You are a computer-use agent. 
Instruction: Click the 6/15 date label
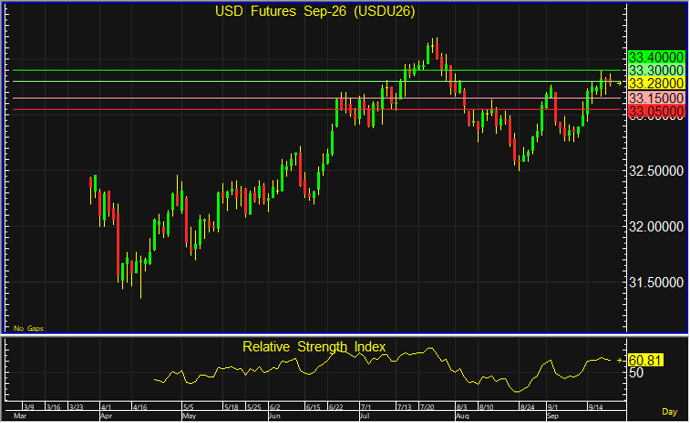pyautogui.click(x=312, y=407)
